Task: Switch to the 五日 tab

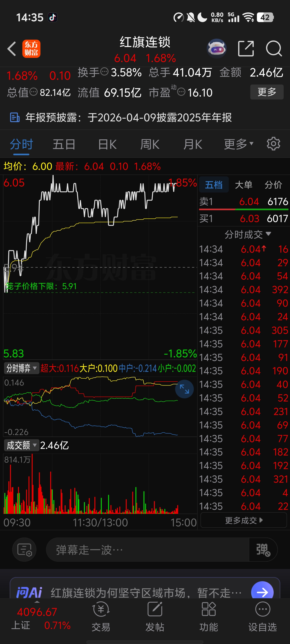Action: point(64,144)
